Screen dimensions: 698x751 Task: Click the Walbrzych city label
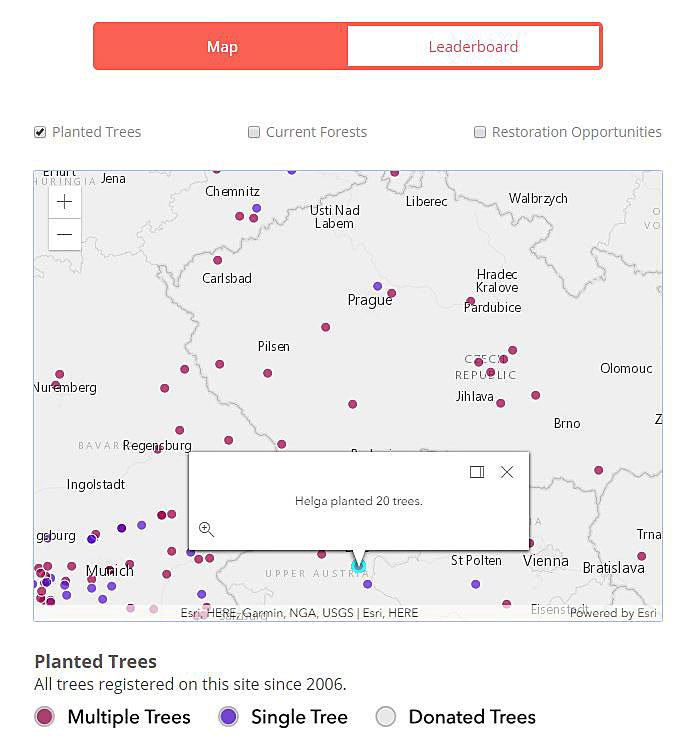(x=538, y=199)
